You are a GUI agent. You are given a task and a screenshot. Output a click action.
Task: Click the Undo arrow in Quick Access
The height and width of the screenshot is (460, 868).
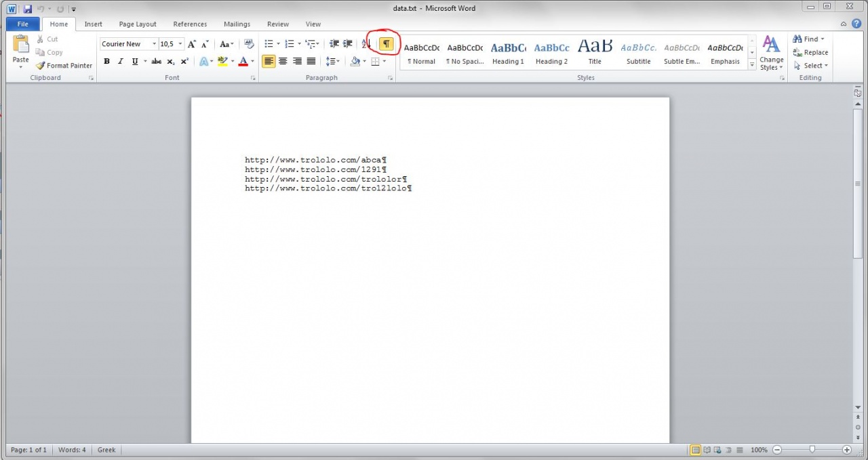pyautogui.click(x=41, y=9)
